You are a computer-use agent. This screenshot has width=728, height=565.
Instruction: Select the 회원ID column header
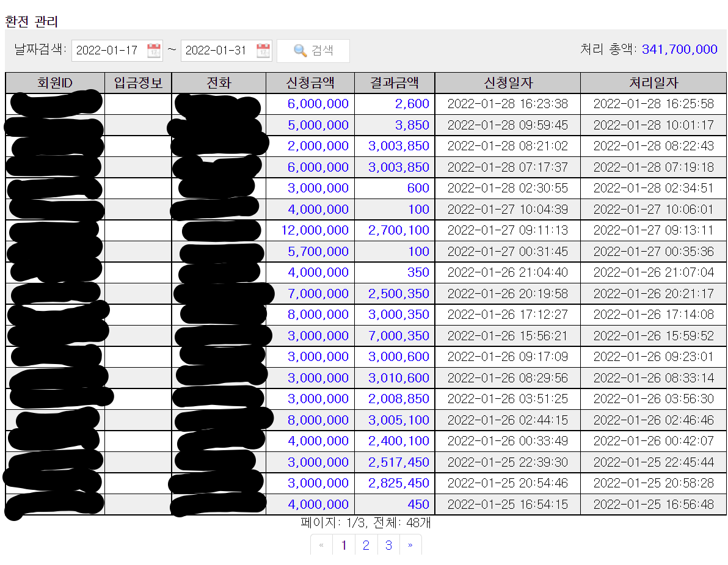(x=55, y=83)
